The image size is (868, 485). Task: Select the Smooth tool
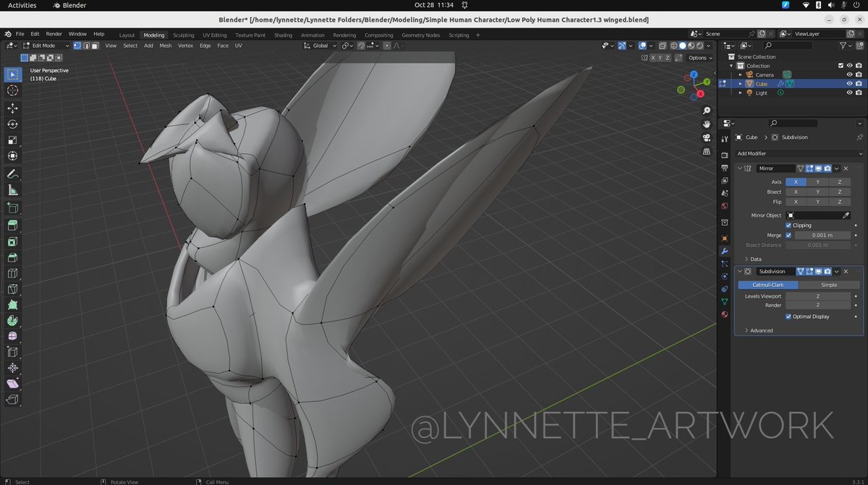pyautogui.click(x=12, y=336)
